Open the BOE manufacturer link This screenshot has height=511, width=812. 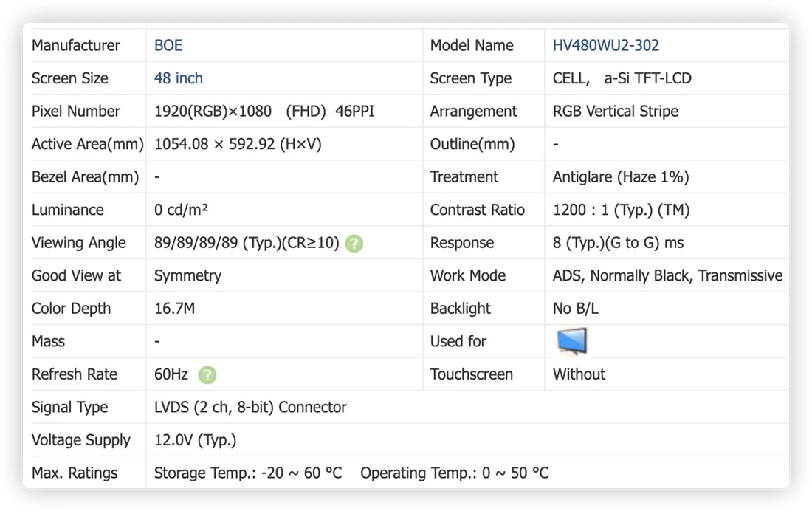(x=168, y=46)
